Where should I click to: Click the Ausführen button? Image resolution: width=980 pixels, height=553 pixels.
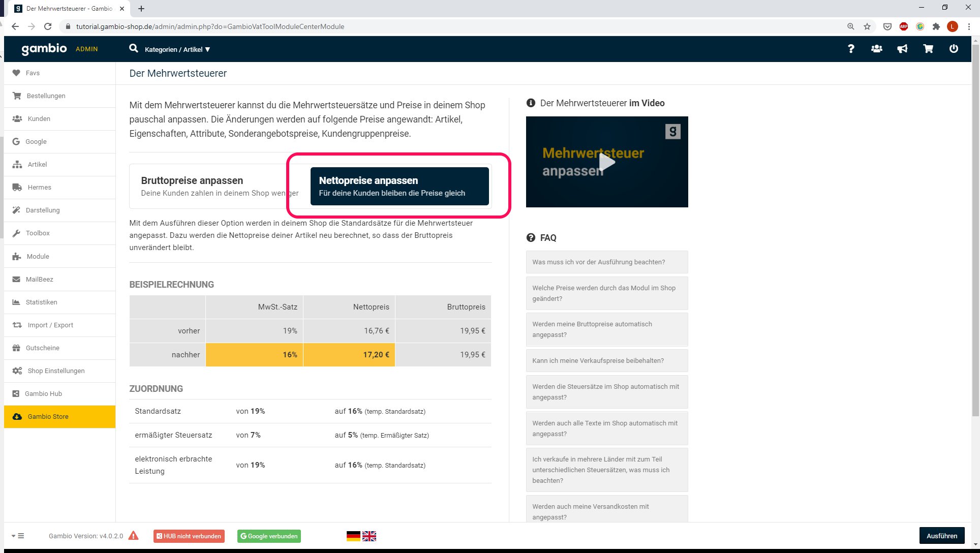tap(941, 536)
